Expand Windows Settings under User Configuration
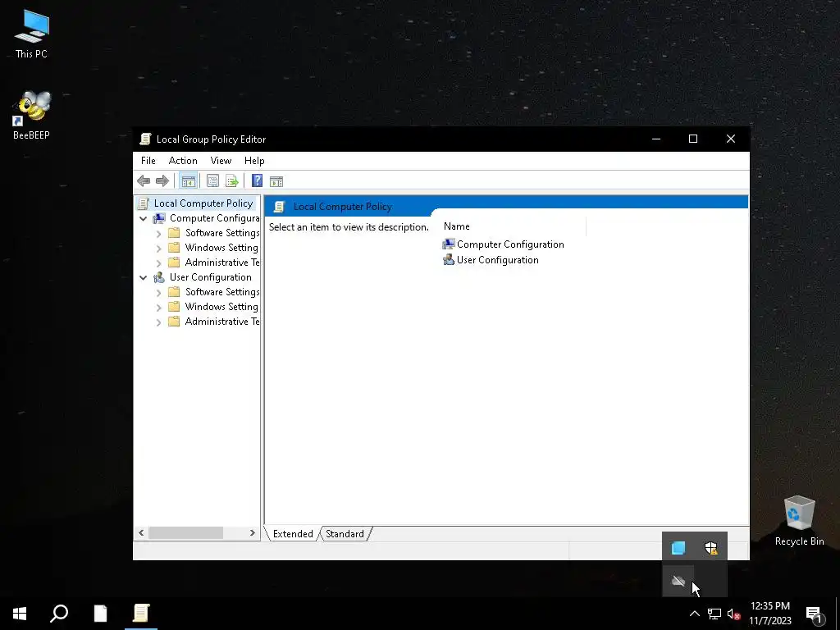This screenshot has width=840, height=630. (x=158, y=307)
